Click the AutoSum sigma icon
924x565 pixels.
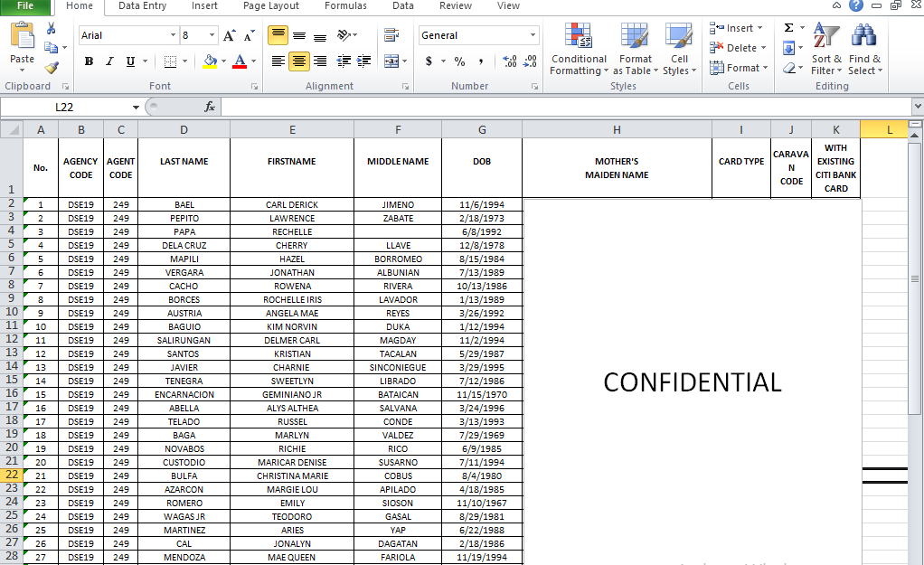point(789,28)
